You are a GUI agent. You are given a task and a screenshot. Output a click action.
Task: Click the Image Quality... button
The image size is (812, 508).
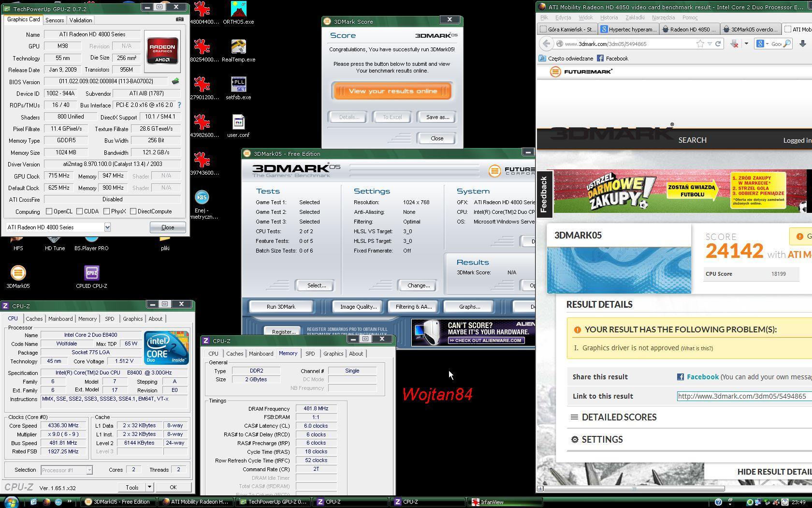tap(358, 307)
